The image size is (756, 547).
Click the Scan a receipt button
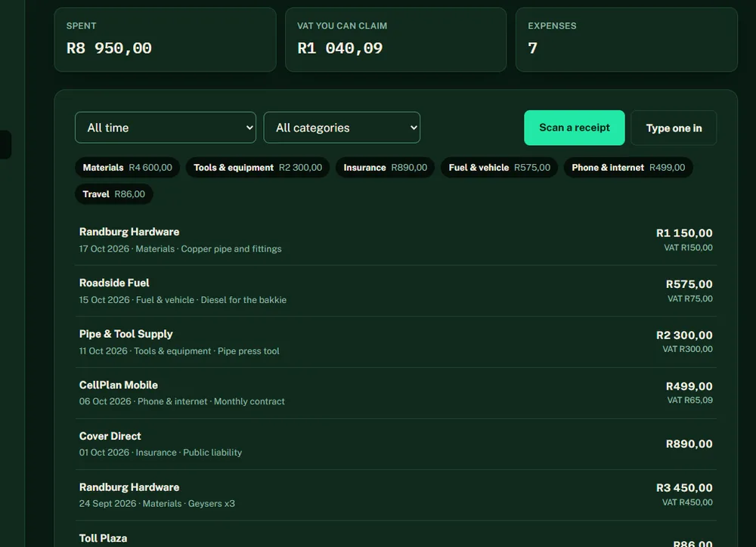pos(575,128)
